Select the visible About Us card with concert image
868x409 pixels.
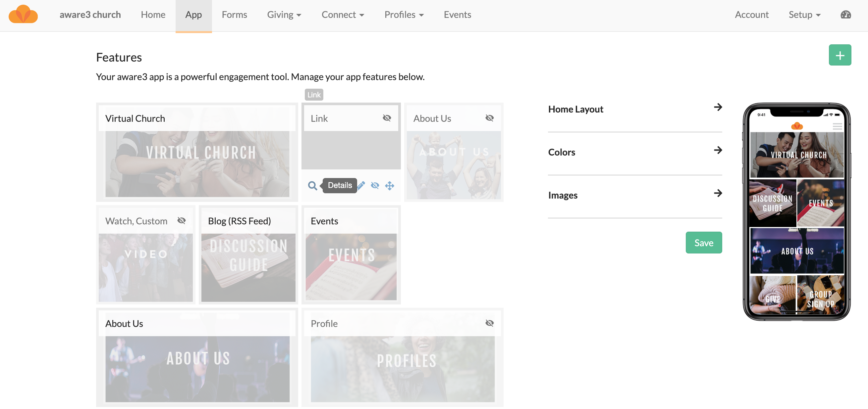(x=197, y=369)
